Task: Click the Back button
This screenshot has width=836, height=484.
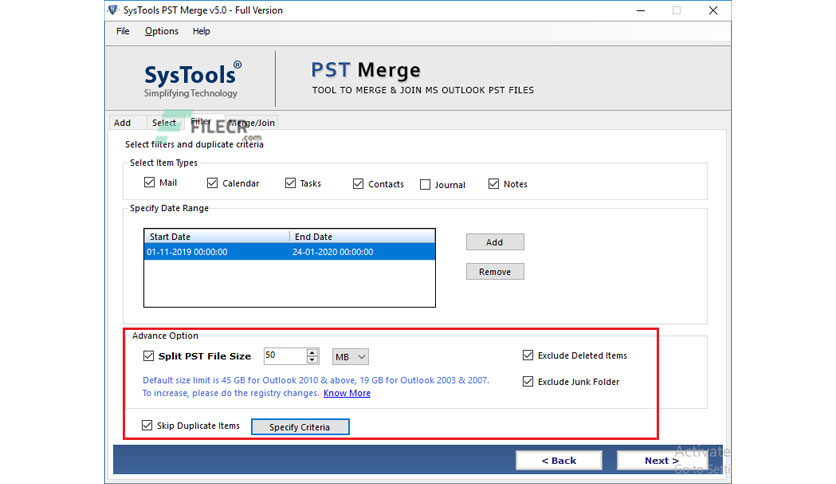Action: (x=559, y=461)
